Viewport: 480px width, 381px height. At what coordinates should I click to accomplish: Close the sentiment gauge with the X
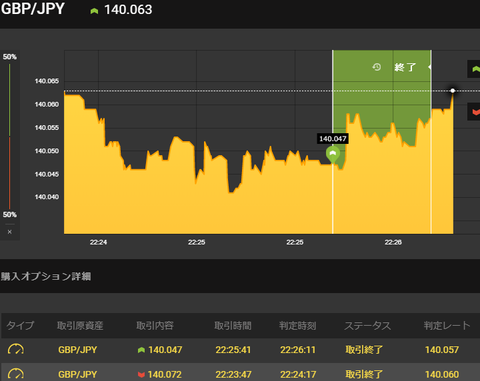click(x=10, y=232)
